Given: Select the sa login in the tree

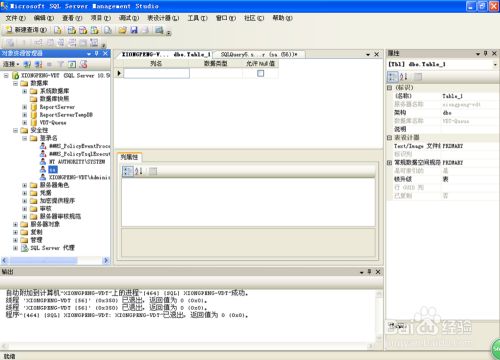Looking at the screenshot, I should tap(53, 170).
